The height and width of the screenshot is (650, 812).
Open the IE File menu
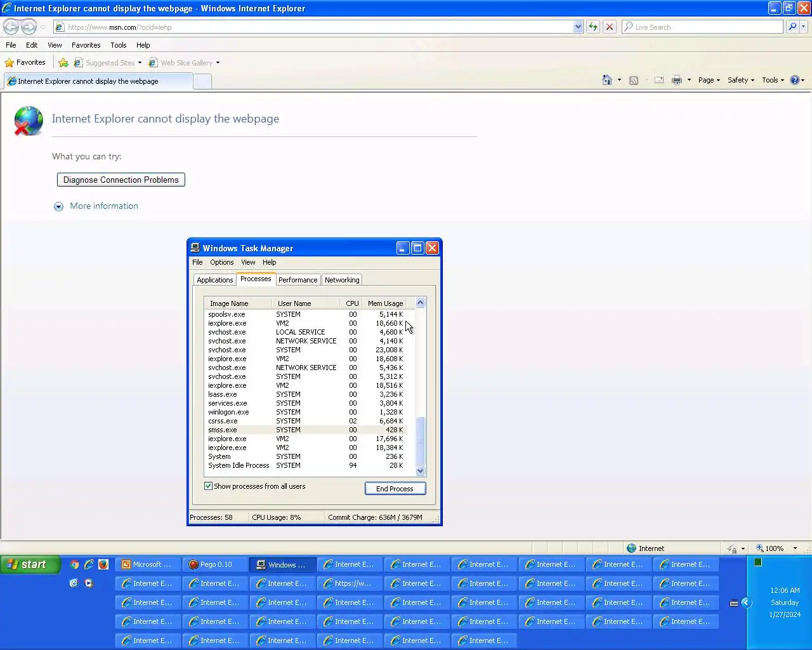(11, 45)
